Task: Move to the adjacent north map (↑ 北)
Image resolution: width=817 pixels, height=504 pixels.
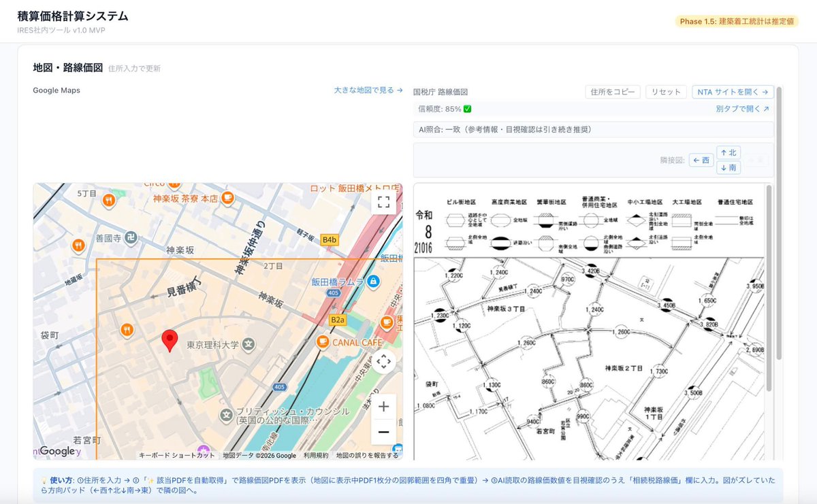Action: [728, 153]
